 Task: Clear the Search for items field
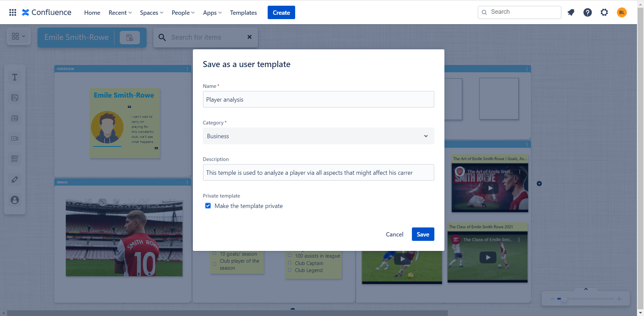tap(249, 37)
